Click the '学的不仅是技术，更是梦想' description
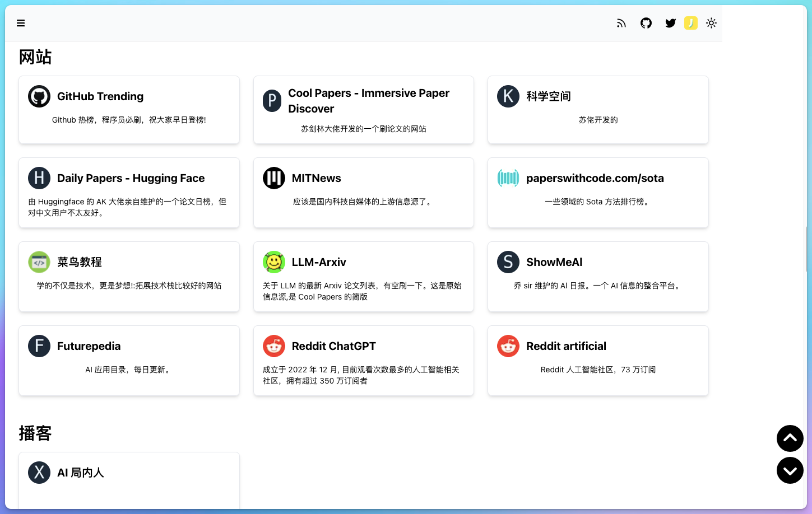Viewport: 812px width, 514px height. 129,286
